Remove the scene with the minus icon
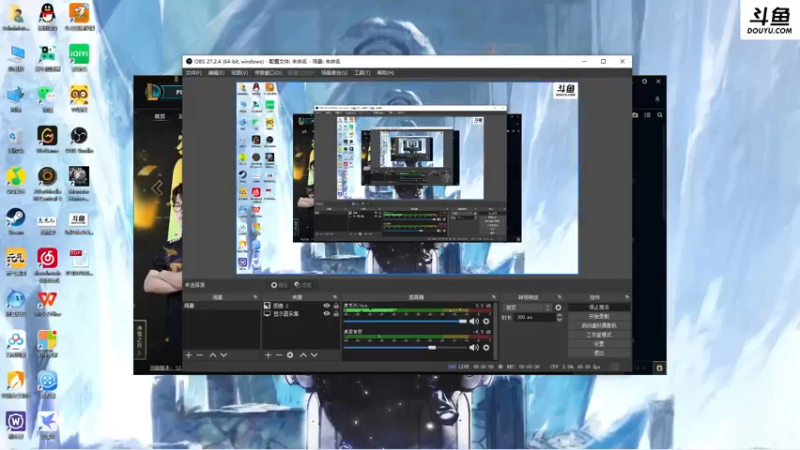 click(x=200, y=355)
